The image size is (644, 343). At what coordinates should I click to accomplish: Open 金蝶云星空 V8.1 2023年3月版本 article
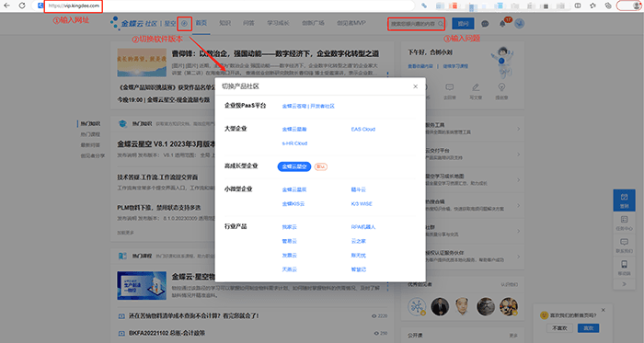point(167,144)
